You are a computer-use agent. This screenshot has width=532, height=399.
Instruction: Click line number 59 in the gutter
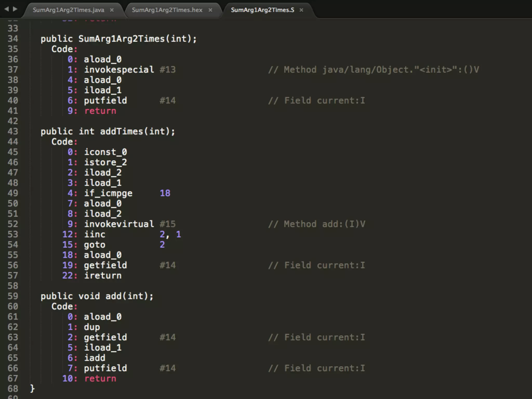click(13, 296)
